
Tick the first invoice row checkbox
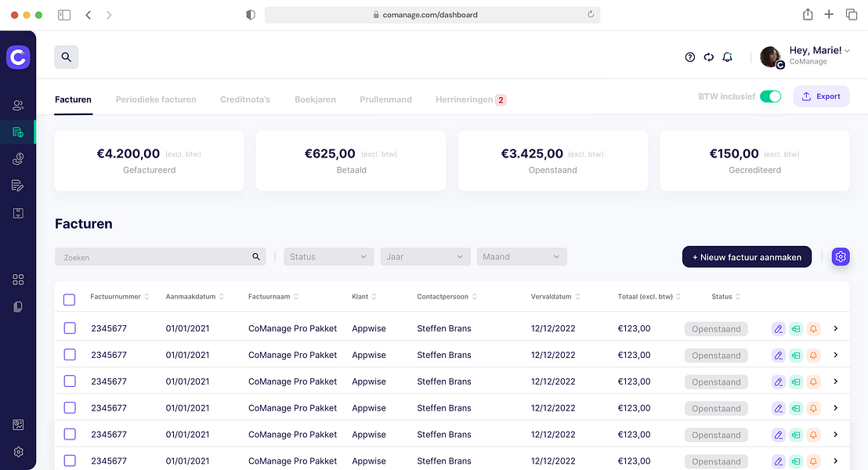pos(70,328)
